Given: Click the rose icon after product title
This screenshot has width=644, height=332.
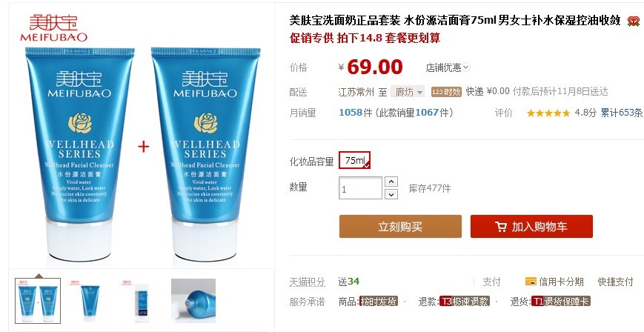Looking at the screenshot, I should click(634, 21).
